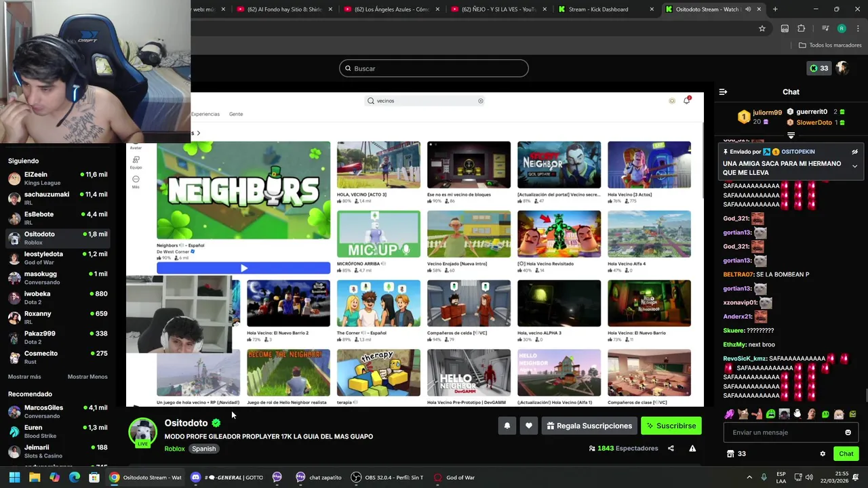Image resolution: width=868 pixels, height=488 pixels.
Task: Open the volume control in system tray
Action: 809,477
